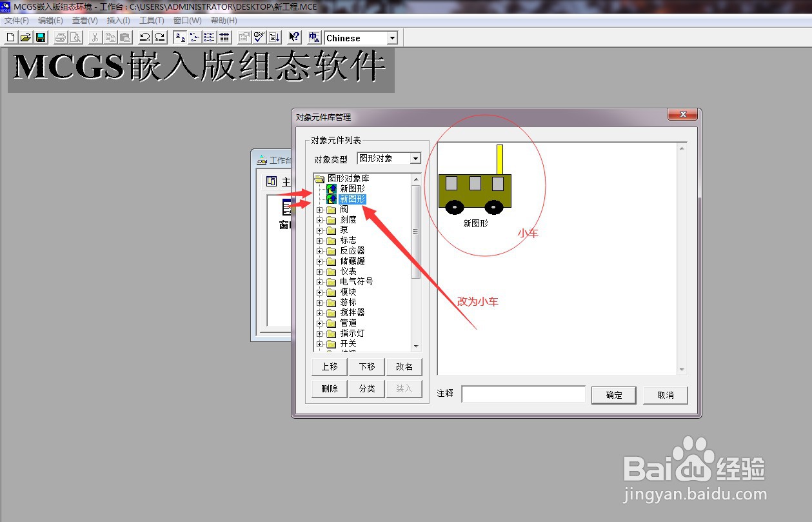
Task: Open the 编辑(E) menu
Action: point(50,21)
